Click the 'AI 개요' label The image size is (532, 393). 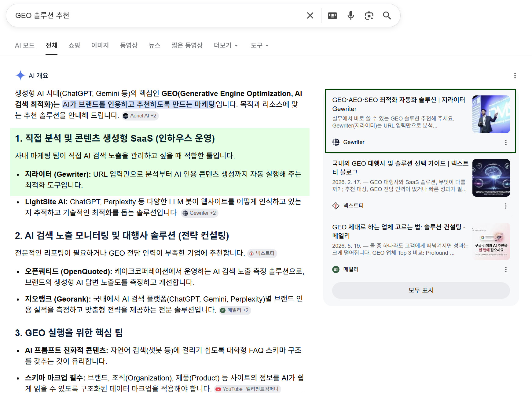click(x=39, y=76)
